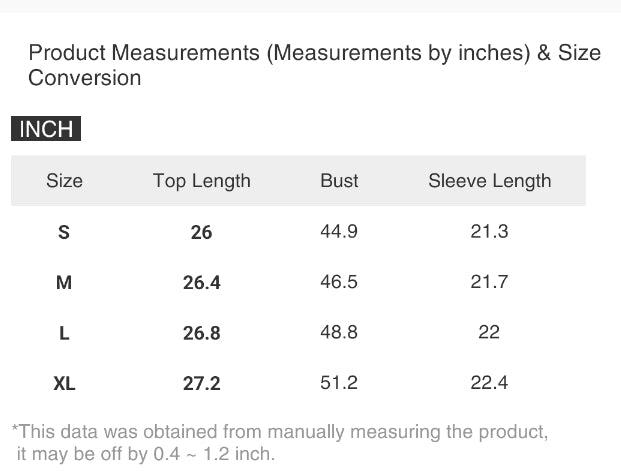Click the Sleeve Length column header
The image size is (621, 471).
coord(489,181)
